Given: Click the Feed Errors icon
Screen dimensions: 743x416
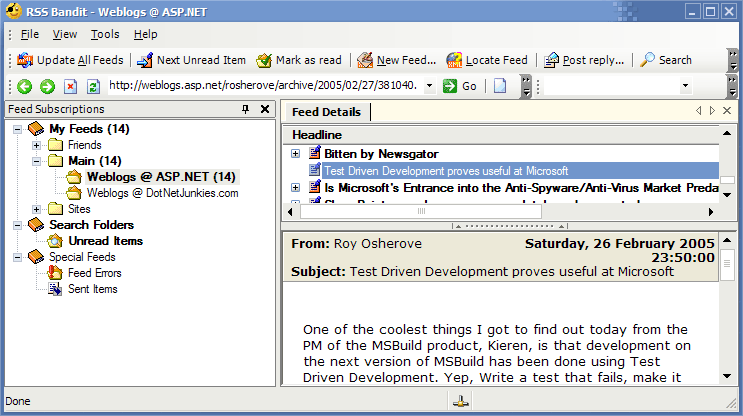Looking at the screenshot, I should [55, 273].
